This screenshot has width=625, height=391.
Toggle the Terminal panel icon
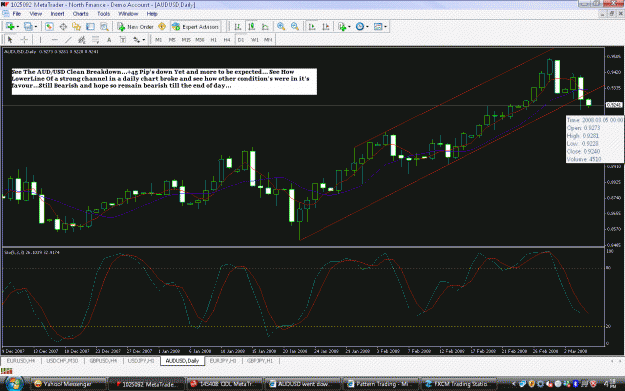[90, 27]
